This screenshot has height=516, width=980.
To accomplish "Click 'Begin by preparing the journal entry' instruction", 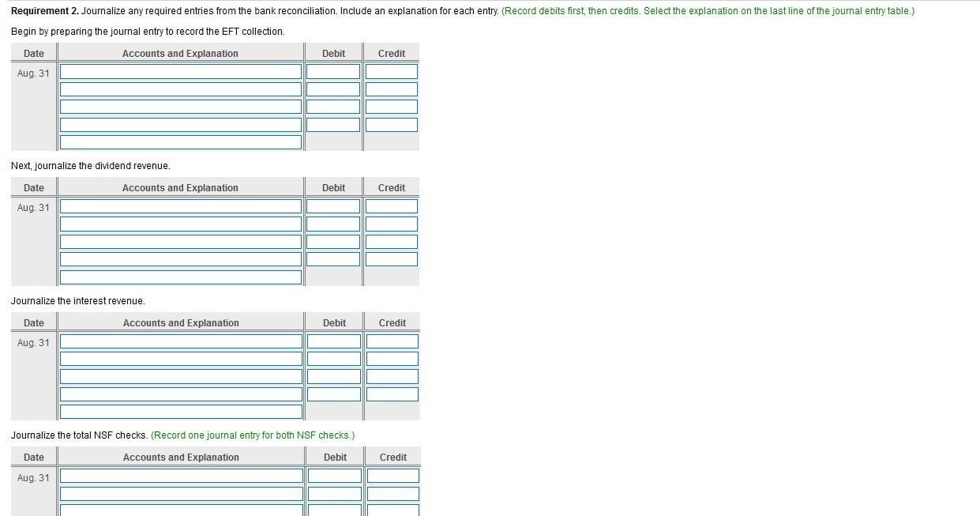I will click(148, 32).
